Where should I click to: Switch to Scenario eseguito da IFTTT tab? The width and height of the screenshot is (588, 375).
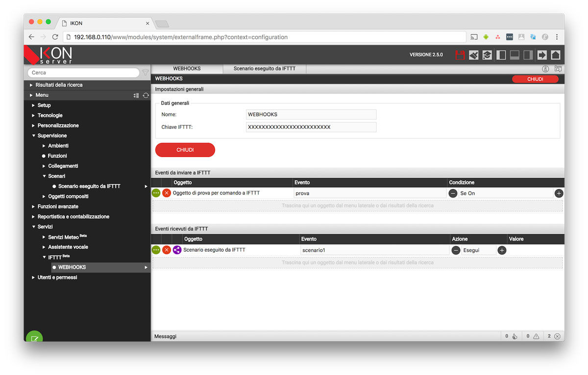[265, 69]
